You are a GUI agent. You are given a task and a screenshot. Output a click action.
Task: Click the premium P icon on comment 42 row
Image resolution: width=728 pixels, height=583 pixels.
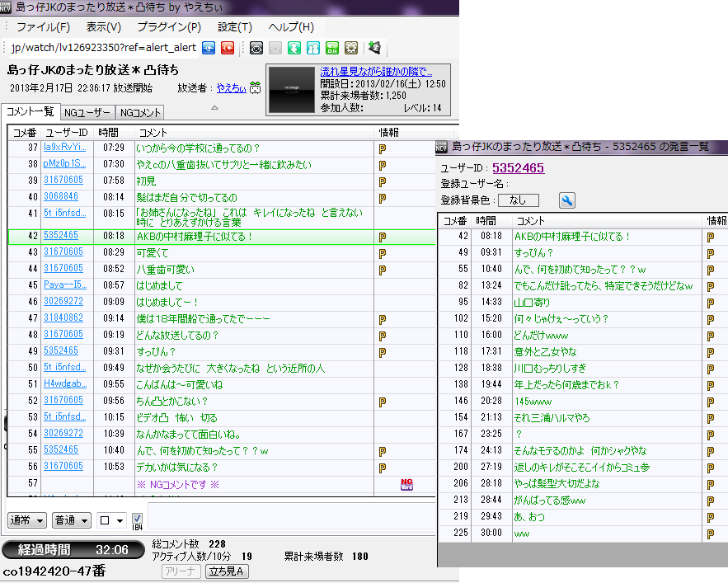pyautogui.click(x=382, y=237)
